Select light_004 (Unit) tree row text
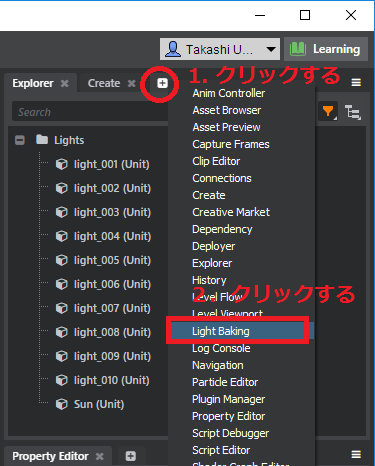This screenshot has height=466, width=375. (112, 236)
